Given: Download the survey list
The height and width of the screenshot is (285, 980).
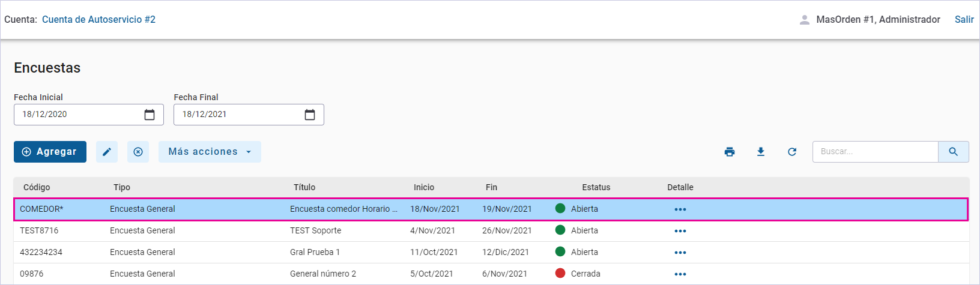Looking at the screenshot, I should (x=761, y=152).
